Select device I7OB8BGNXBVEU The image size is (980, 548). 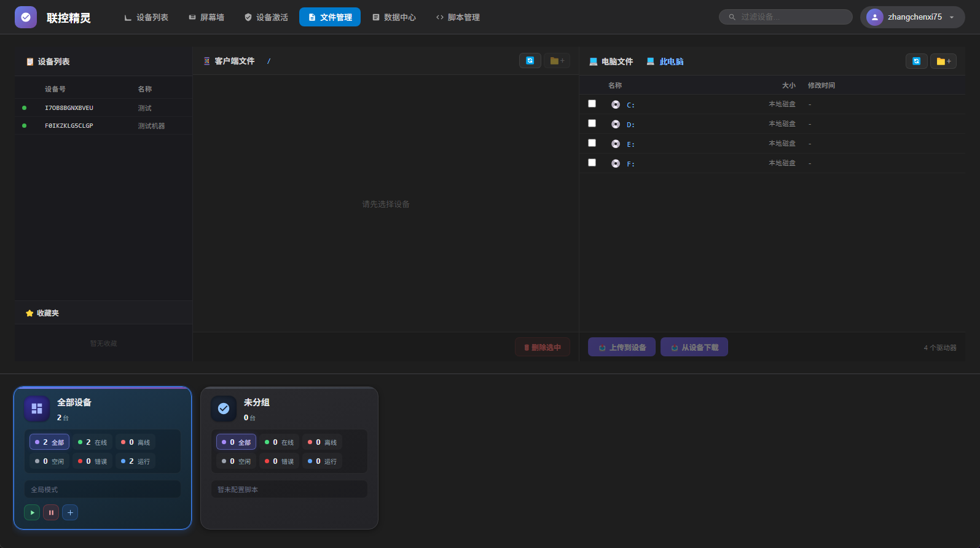(103, 108)
